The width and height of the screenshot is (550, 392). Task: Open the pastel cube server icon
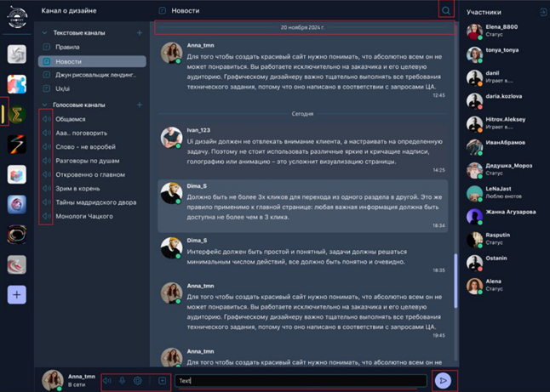pos(17,174)
